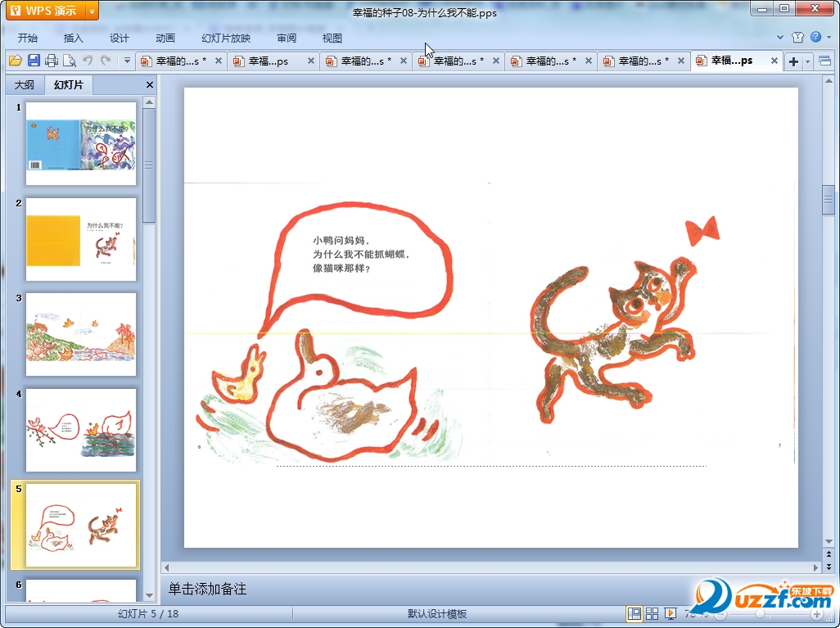Close the third document tab
This screenshot has width=840, height=628.
[x=404, y=61]
